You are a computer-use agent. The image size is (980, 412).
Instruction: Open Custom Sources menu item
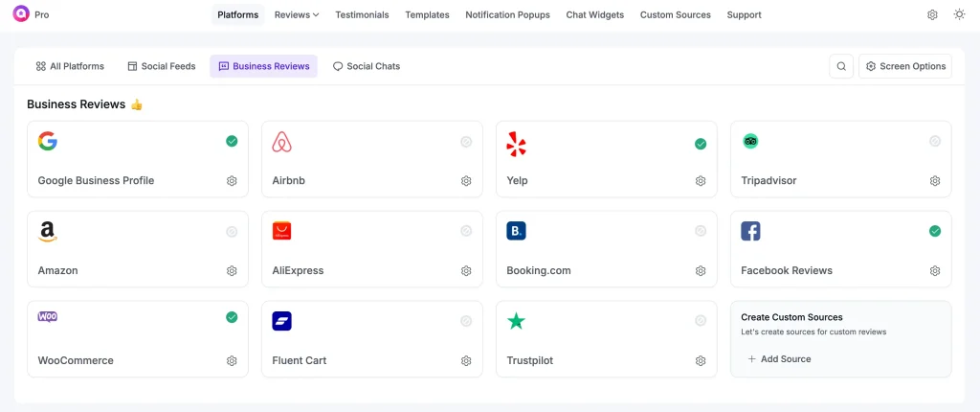coord(675,15)
